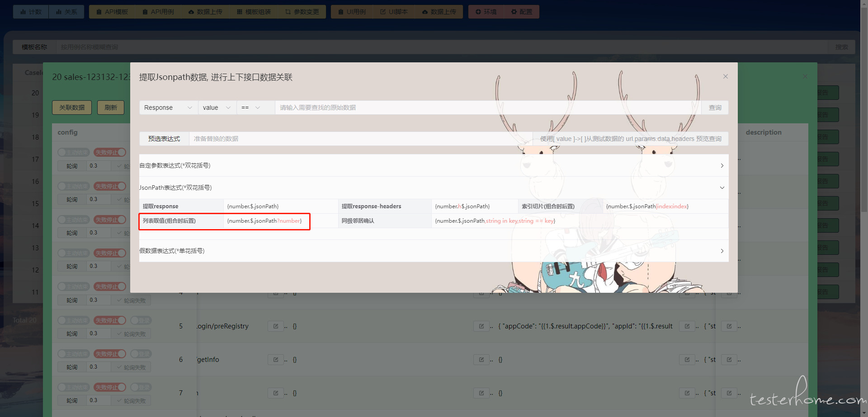Go to UI用例 in top navigation
The height and width of the screenshot is (417, 868).
[x=352, y=12]
